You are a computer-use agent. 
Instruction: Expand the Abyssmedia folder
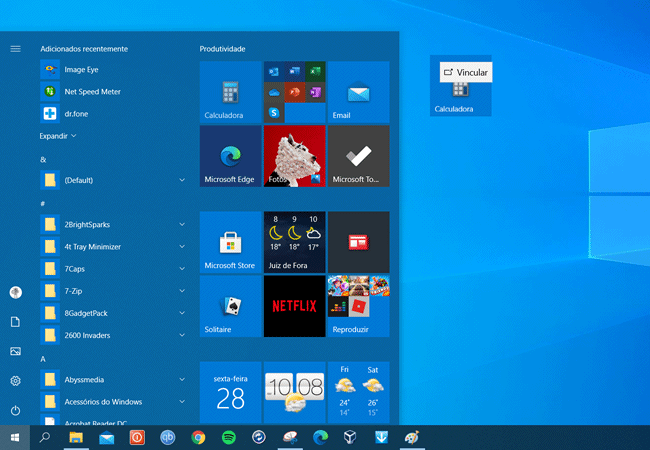pyautogui.click(x=113, y=380)
